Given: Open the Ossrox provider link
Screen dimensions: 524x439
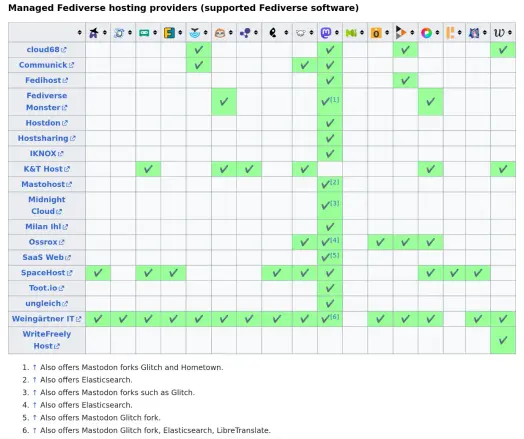Looking at the screenshot, I should [46, 242].
